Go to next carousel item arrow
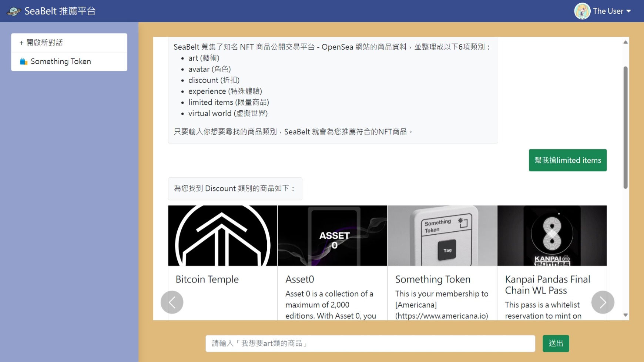644x362 pixels. tap(603, 302)
